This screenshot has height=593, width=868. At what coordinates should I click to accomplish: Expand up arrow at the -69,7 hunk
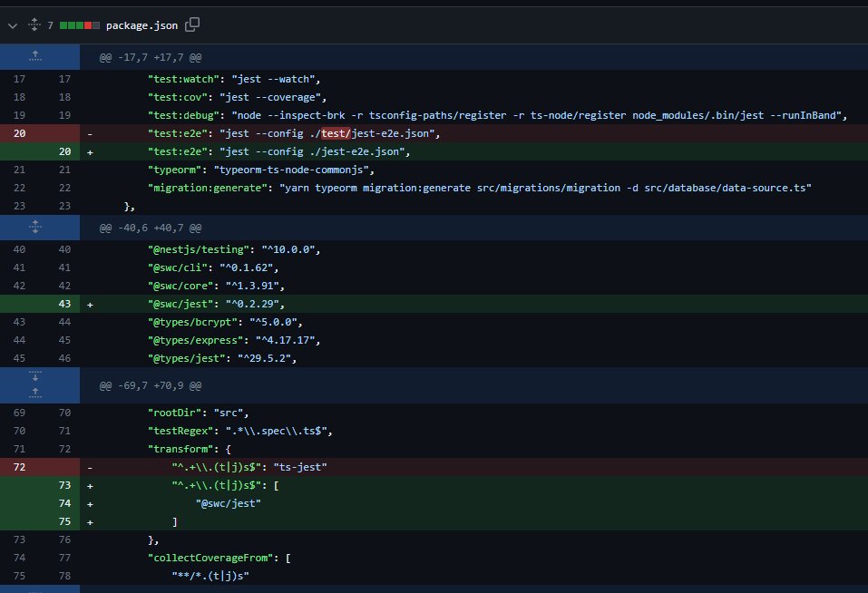coord(35,394)
